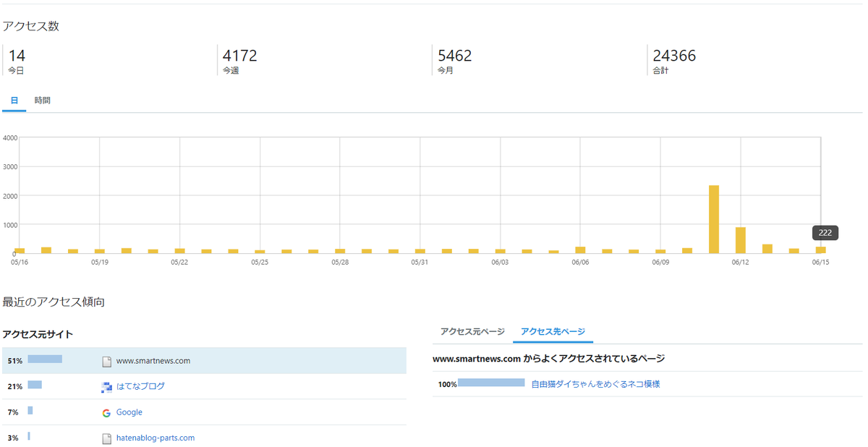Click the tallest chart bar above 2000
Screen dimensions: 868x447
[714, 220]
